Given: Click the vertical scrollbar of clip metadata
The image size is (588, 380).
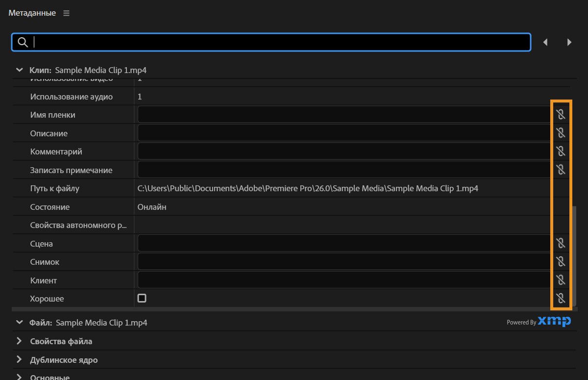Looking at the screenshot, I should click(574, 256).
